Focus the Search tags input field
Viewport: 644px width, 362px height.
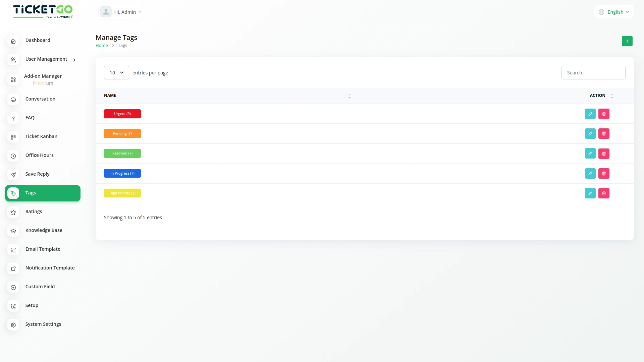coord(593,73)
